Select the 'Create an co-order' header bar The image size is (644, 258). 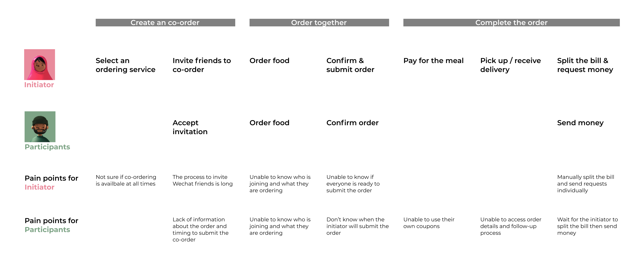click(x=165, y=23)
